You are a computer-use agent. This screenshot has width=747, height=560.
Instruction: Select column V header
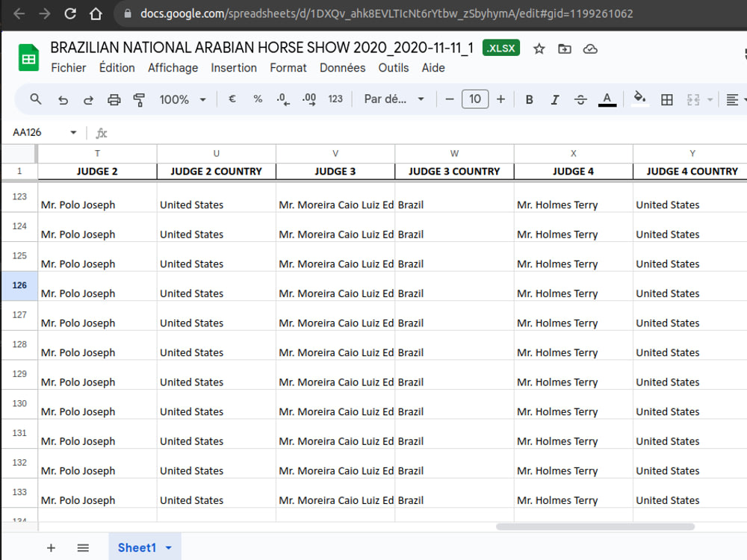335,153
